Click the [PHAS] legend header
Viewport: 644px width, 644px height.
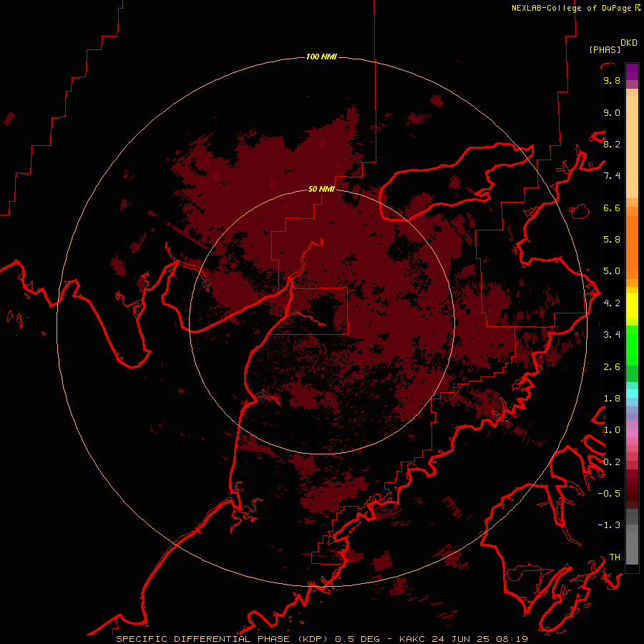[x=605, y=49]
